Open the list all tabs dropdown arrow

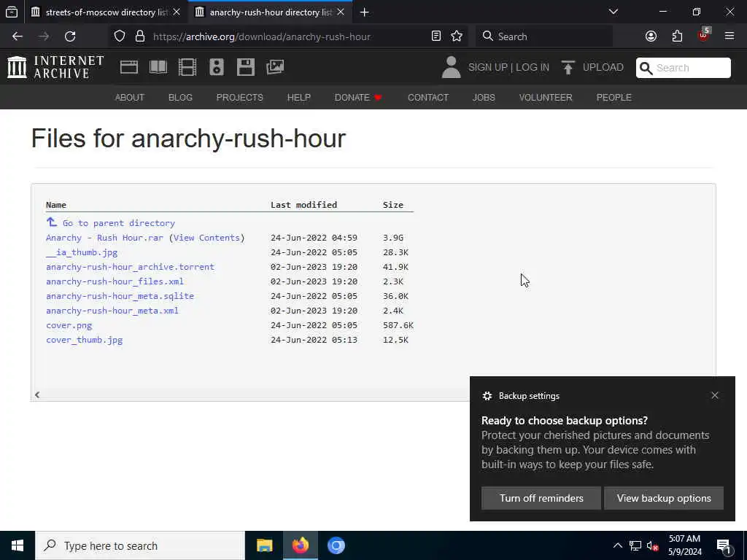tap(614, 12)
